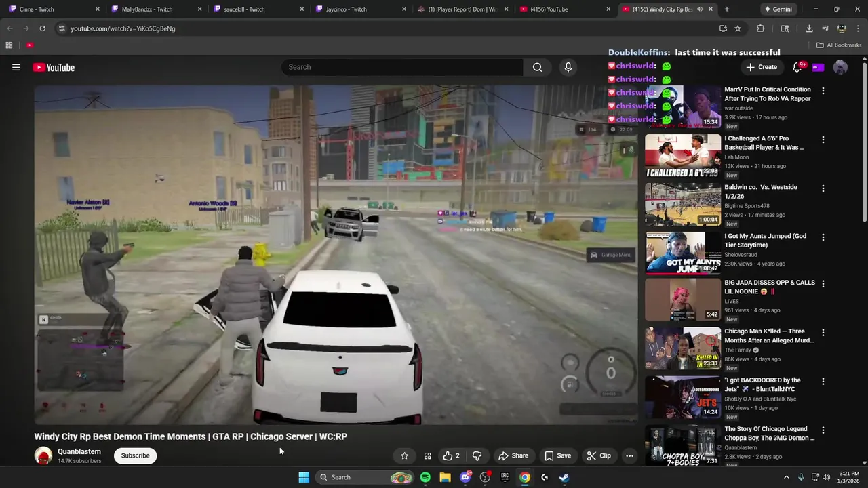Open the YouTube guide hamburger menu
This screenshot has height=488, width=868.
(16, 67)
